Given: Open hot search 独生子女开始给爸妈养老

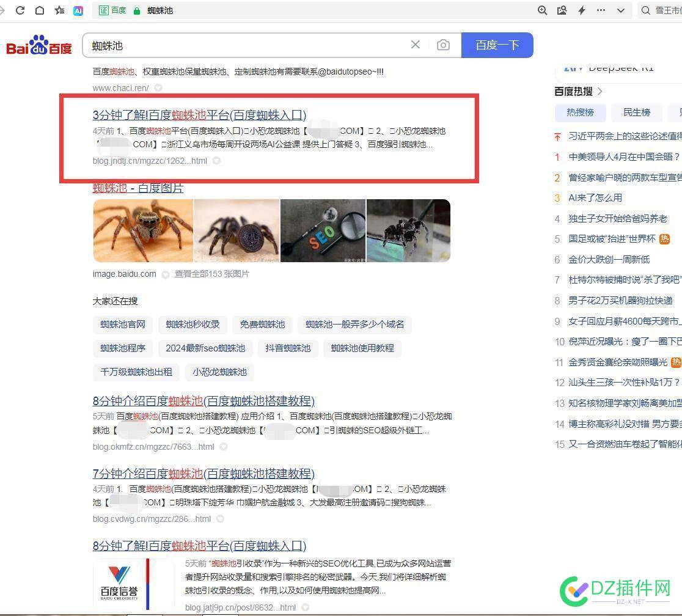Looking at the screenshot, I should pyautogui.click(x=618, y=218).
